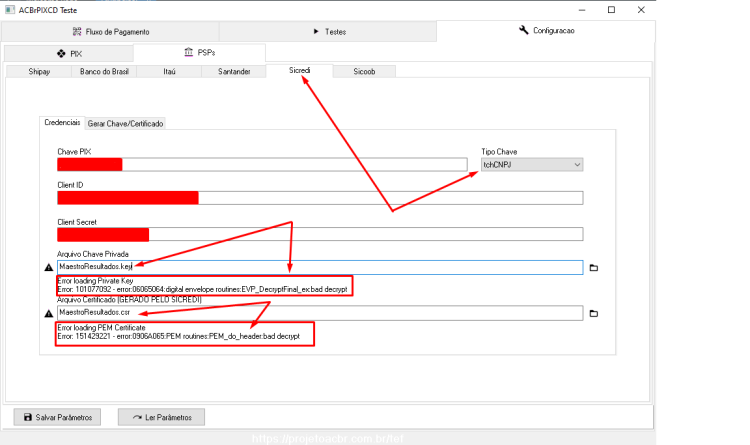Open the Itaú PSP tab
Image resolution: width=750 pixels, height=445 pixels.
pyautogui.click(x=169, y=71)
